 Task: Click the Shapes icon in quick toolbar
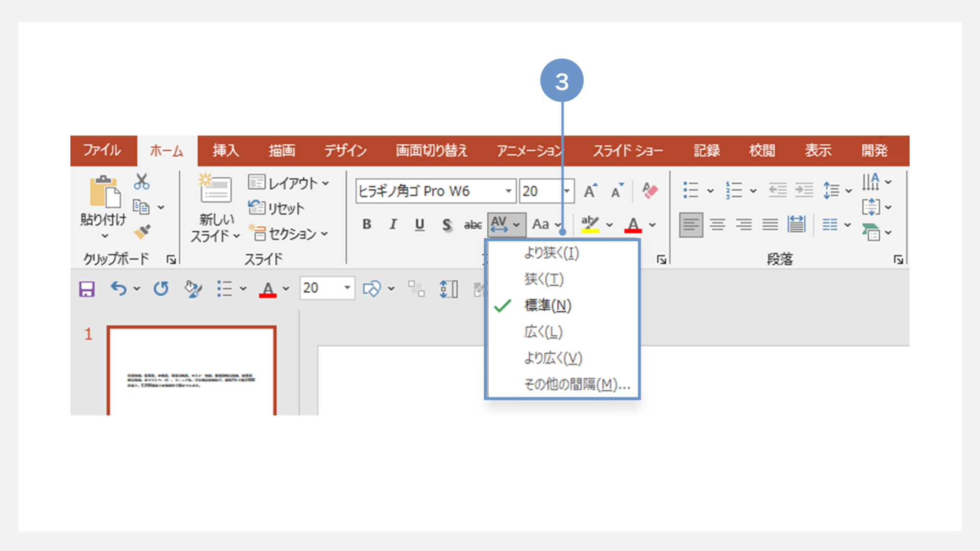pyautogui.click(x=371, y=289)
